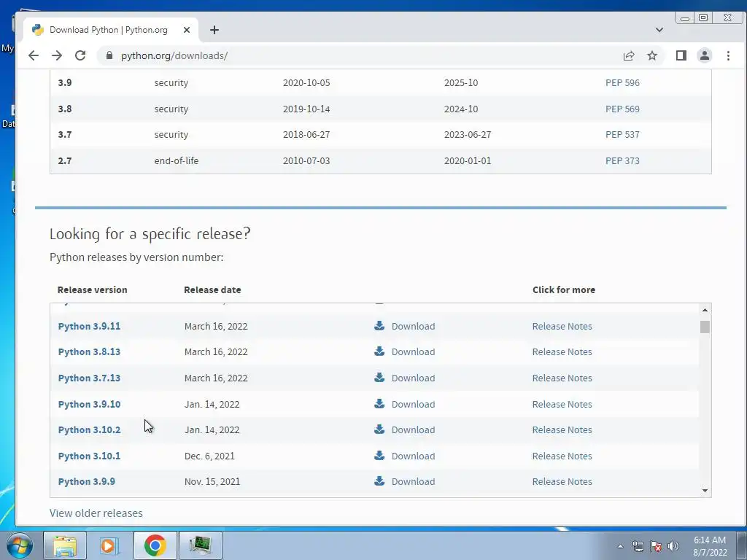
Task: Show hidden tray icons arrow
Action: (x=620, y=547)
